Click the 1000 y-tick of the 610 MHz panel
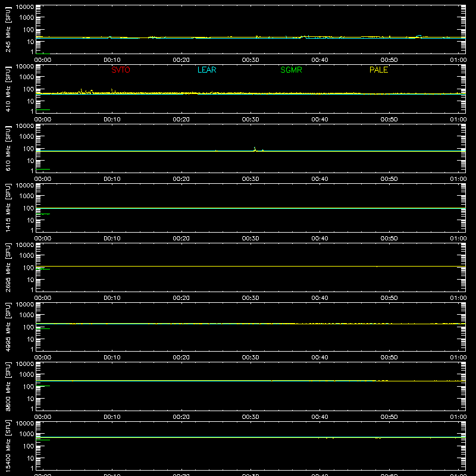Screen dimensions: 476x476 pyautogui.click(x=27, y=137)
